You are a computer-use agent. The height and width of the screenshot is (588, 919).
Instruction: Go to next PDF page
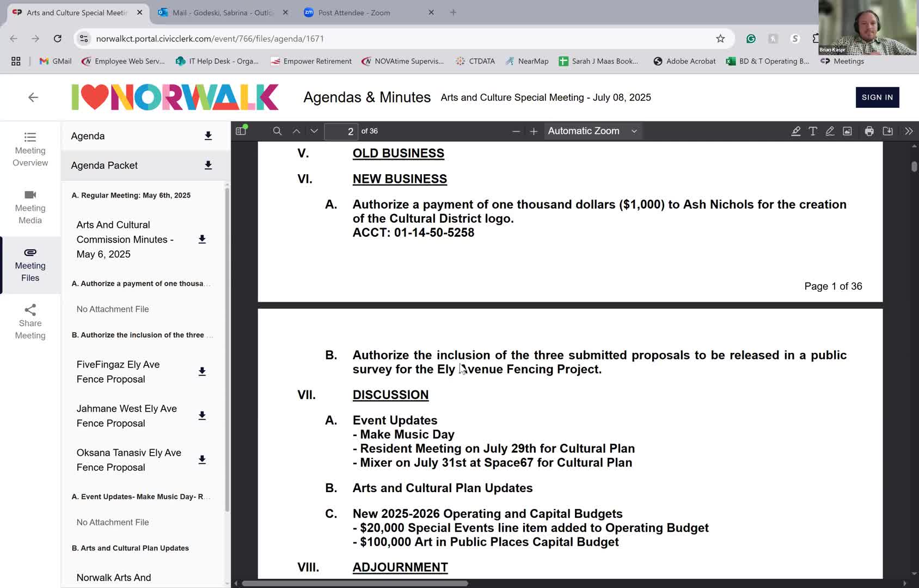[x=314, y=131]
